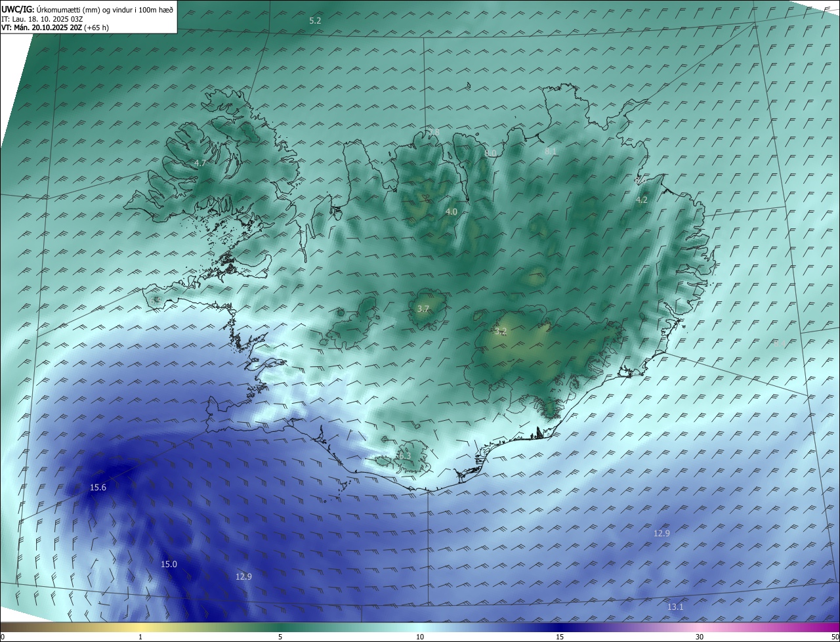Click the 13.1 value label
The width and height of the screenshot is (840, 642).
tap(675, 607)
